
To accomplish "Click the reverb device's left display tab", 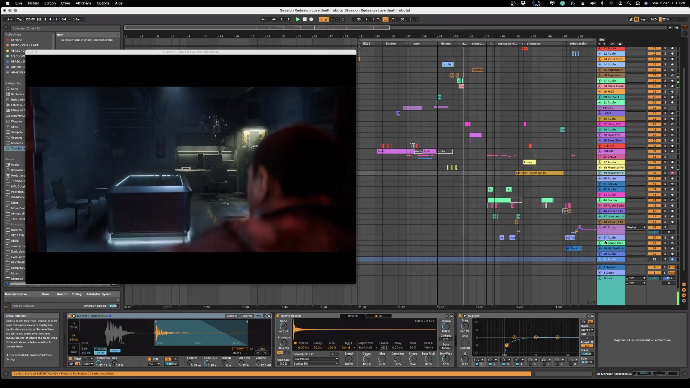I will [353, 316].
